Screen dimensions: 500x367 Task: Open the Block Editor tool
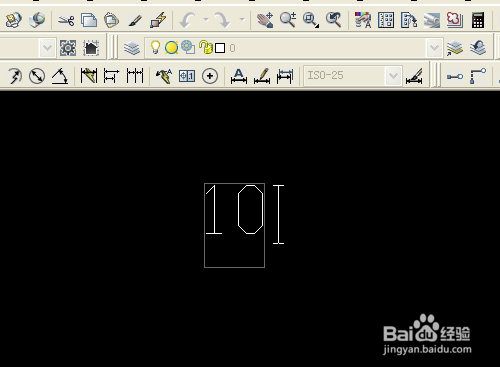(x=158, y=20)
